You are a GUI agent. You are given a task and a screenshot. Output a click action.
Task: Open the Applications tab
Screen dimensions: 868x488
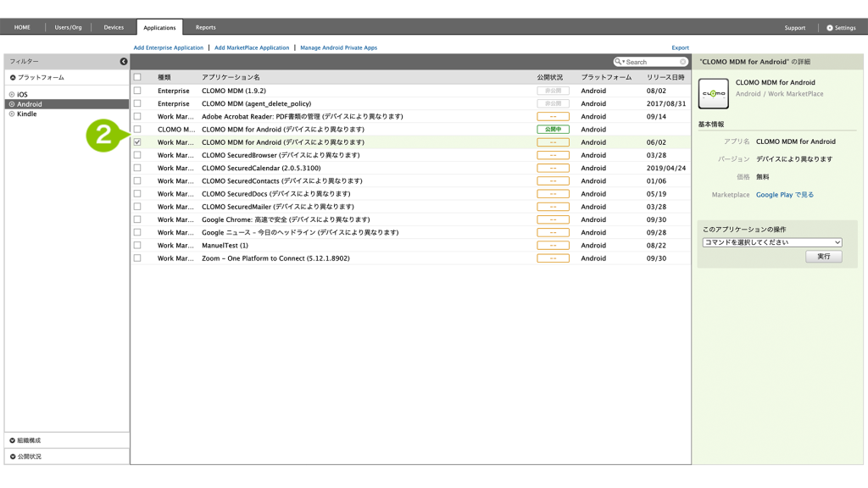click(x=159, y=27)
